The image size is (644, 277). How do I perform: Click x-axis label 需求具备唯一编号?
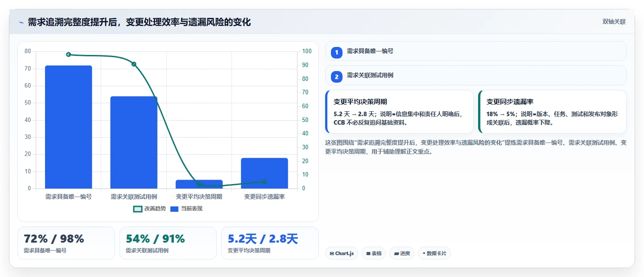tap(68, 197)
